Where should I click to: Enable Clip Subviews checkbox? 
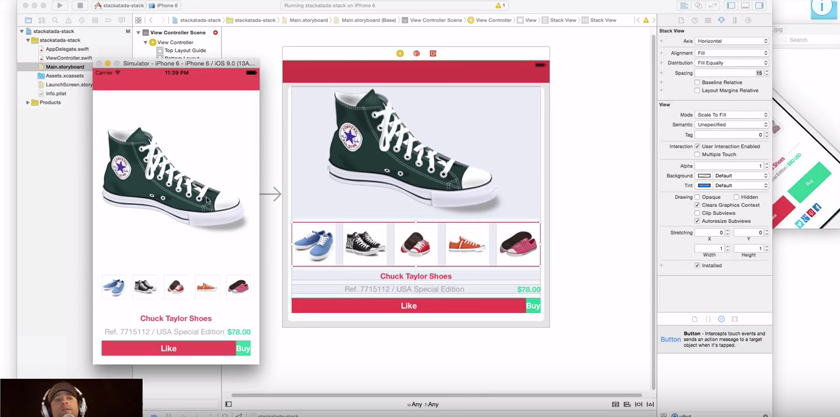tap(697, 213)
